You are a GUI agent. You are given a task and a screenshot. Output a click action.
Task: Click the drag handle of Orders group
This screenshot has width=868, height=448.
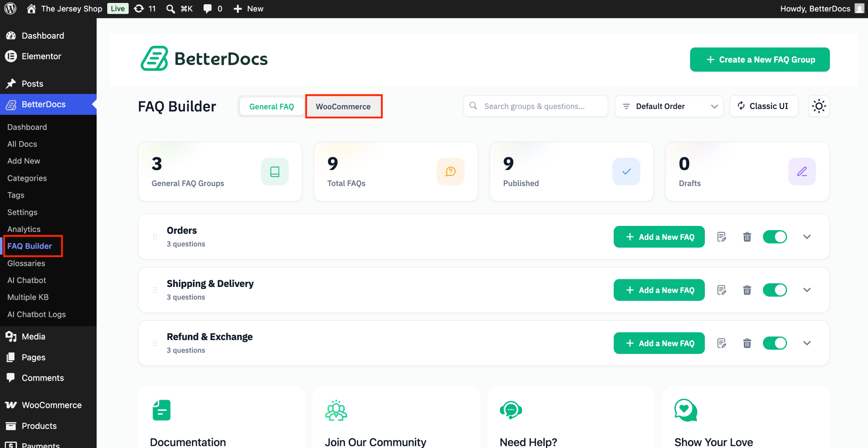pos(155,237)
